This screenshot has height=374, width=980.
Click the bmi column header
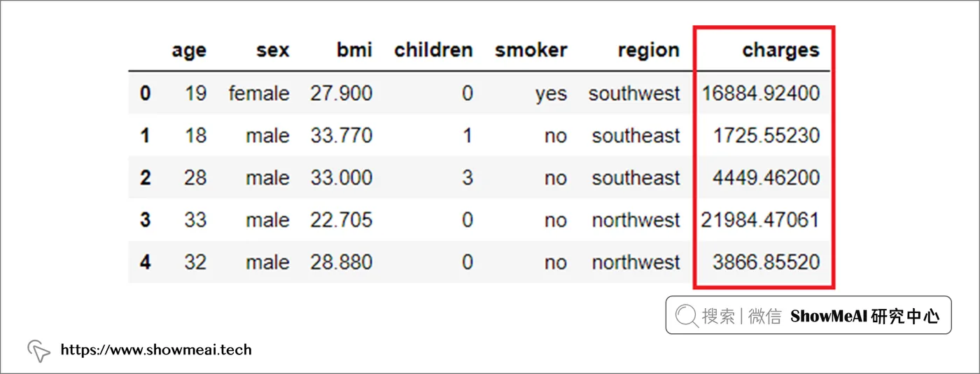coord(354,50)
